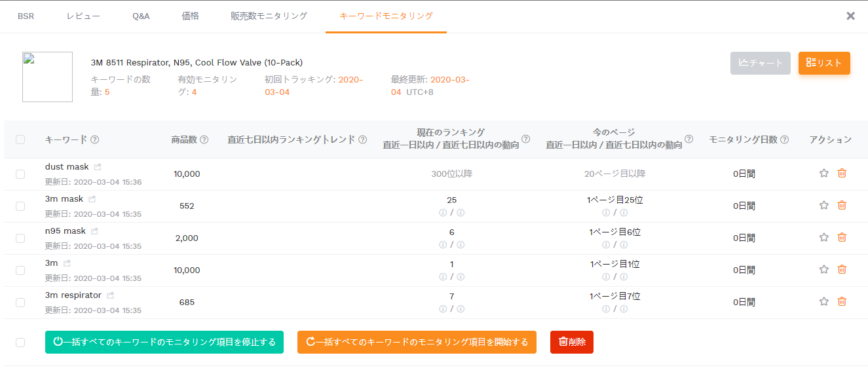Select the 3m respirator row checkbox

point(20,303)
